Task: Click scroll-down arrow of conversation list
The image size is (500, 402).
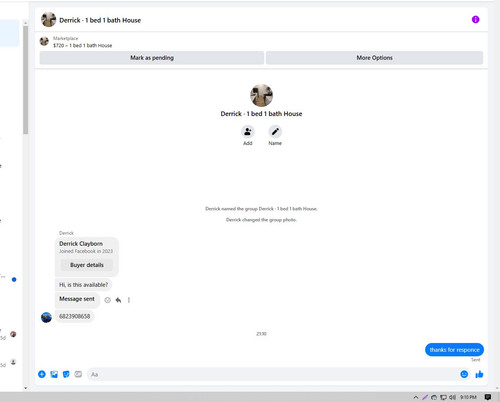Action: click(25, 388)
